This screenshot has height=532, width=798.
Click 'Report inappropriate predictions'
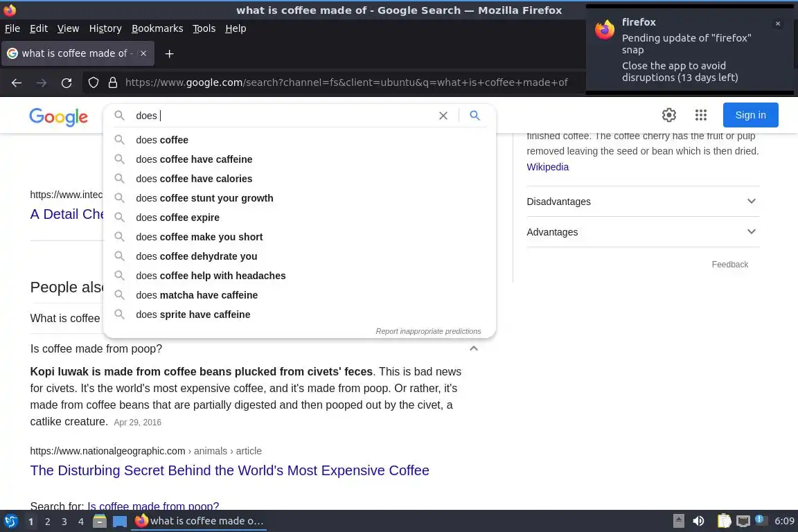pos(428,331)
